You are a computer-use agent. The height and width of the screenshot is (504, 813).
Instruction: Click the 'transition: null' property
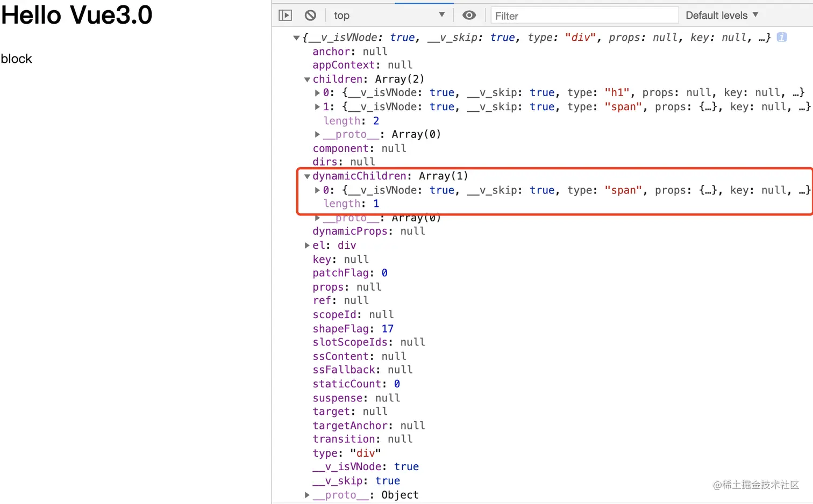(362, 439)
